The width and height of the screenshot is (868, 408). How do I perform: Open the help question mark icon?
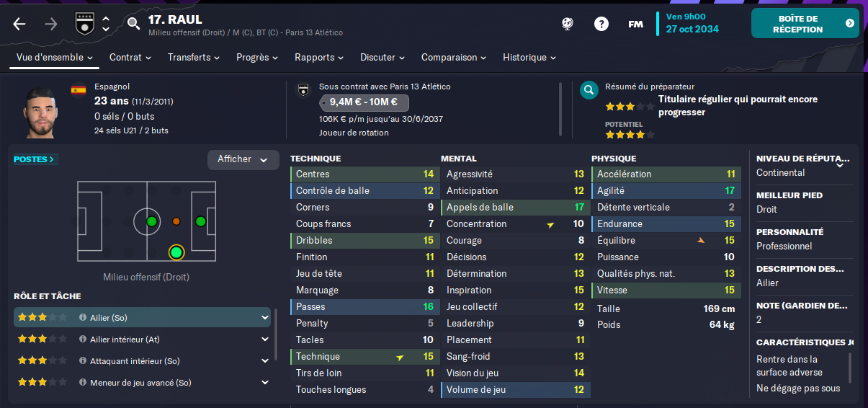pos(601,24)
